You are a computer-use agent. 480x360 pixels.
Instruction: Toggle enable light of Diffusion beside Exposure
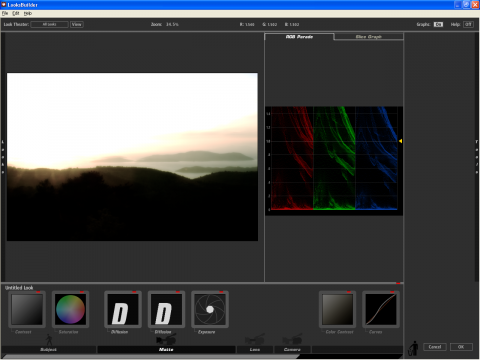[178, 292]
